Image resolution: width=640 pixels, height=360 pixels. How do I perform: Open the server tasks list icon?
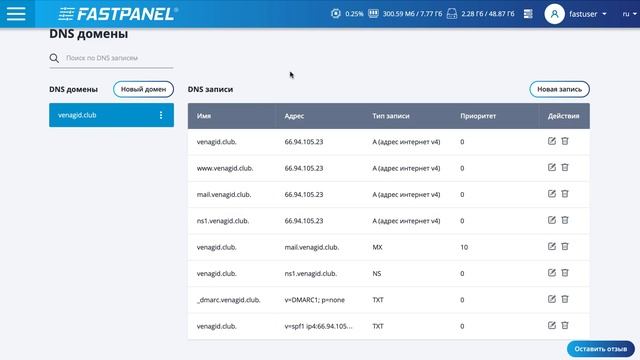[528, 13]
